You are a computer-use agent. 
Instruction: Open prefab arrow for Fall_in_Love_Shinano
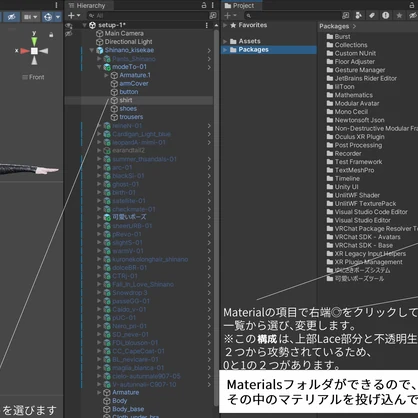tap(209, 285)
